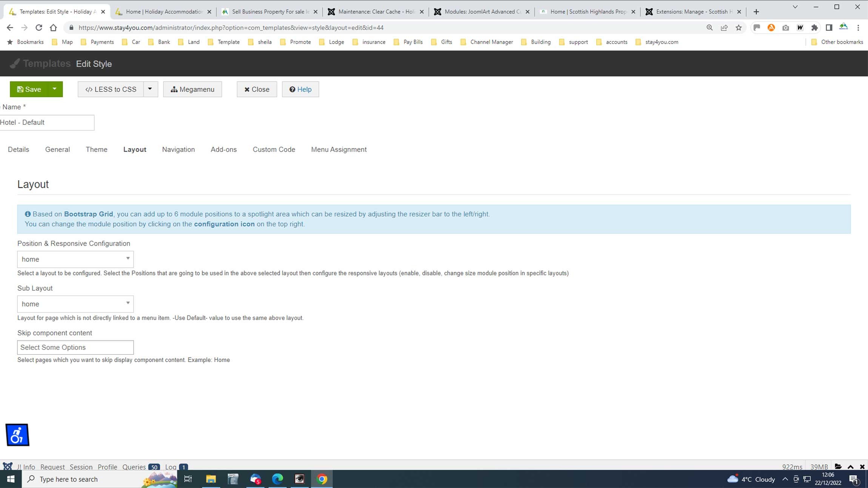Image resolution: width=868 pixels, height=488 pixels.
Task: Open the Sub Layout dropdown
Action: (75, 304)
